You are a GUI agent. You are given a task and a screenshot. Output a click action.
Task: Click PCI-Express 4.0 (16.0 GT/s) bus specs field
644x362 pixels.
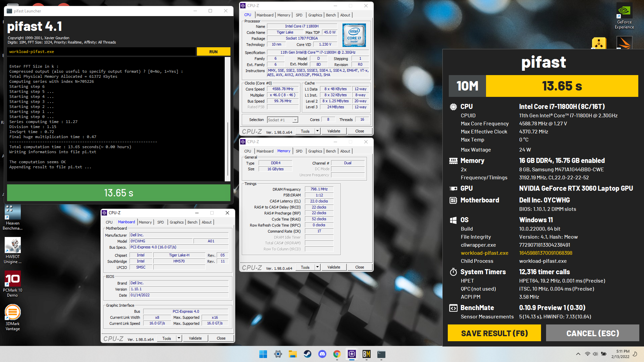(179, 247)
